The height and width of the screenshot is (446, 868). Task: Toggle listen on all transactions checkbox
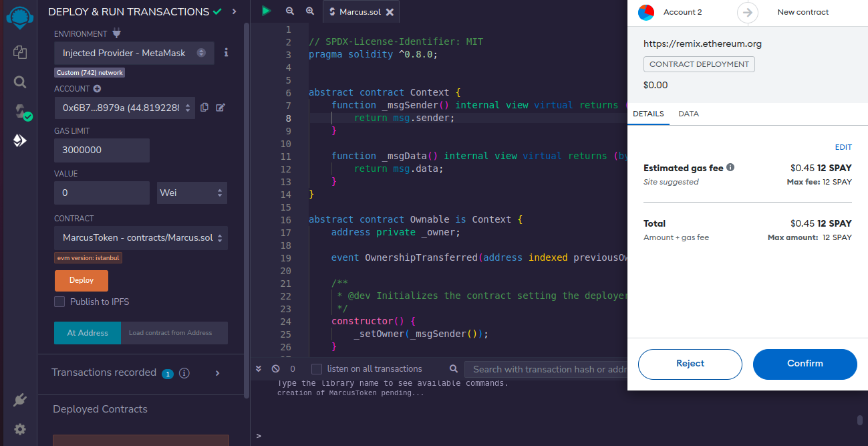pyautogui.click(x=317, y=369)
